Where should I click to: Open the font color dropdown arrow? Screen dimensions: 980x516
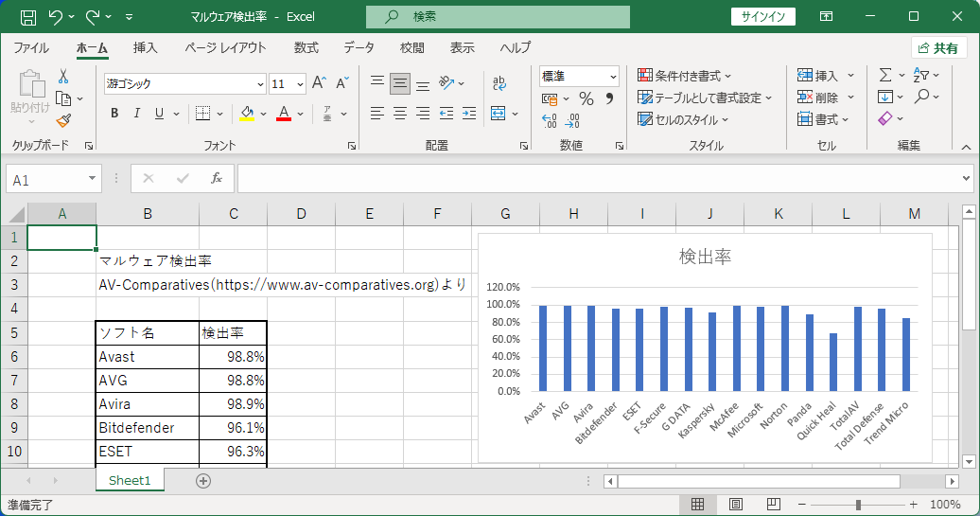point(301,114)
